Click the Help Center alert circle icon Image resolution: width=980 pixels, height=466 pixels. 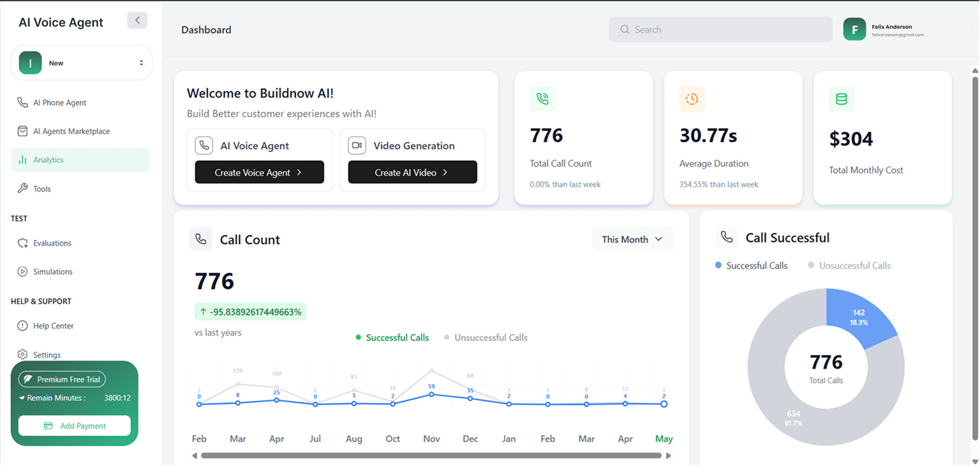point(22,326)
